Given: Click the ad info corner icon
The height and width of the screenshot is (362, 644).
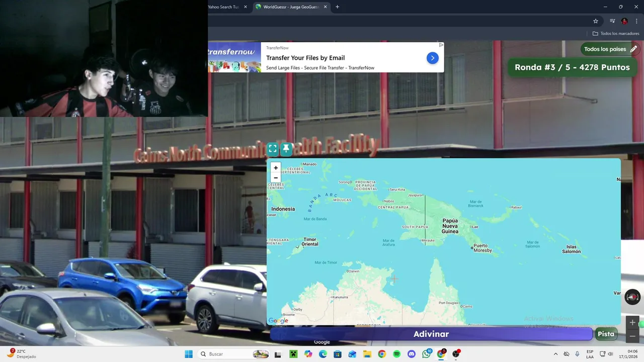Looking at the screenshot, I should coord(441,45).
